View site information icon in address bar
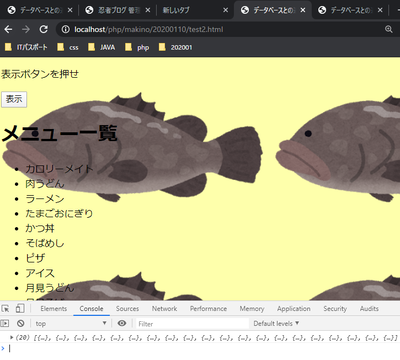 66,29
